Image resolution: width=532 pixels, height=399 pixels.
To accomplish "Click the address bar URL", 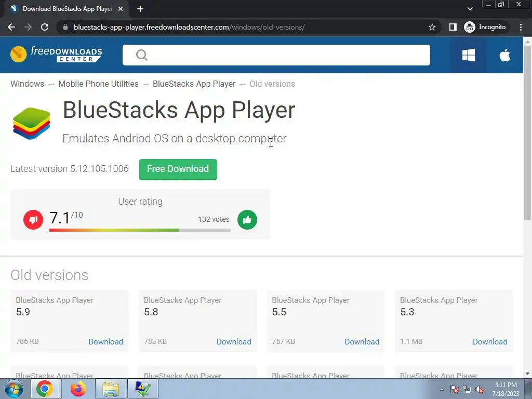I will click(189, 27).
